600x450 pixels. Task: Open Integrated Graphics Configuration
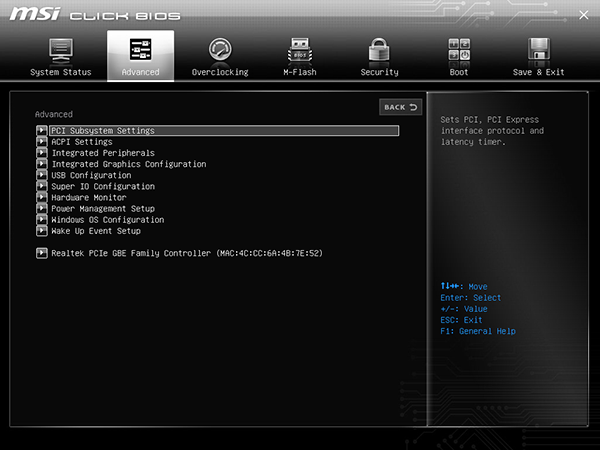tap(128, 164)
